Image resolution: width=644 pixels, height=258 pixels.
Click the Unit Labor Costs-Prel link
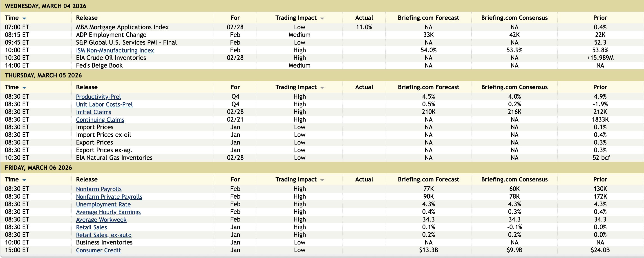104,104
